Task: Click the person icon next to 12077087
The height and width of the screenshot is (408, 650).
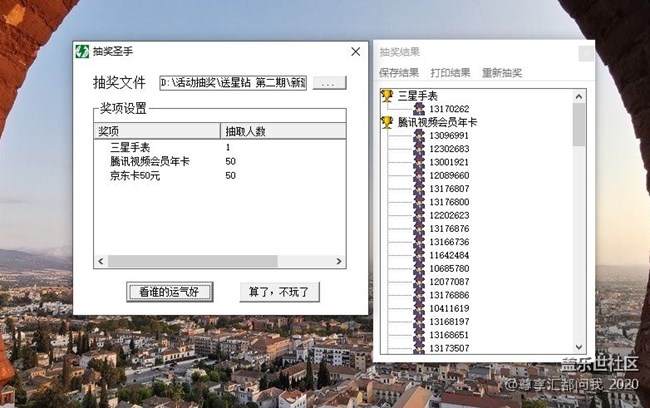Action: (x=419, y=282)
